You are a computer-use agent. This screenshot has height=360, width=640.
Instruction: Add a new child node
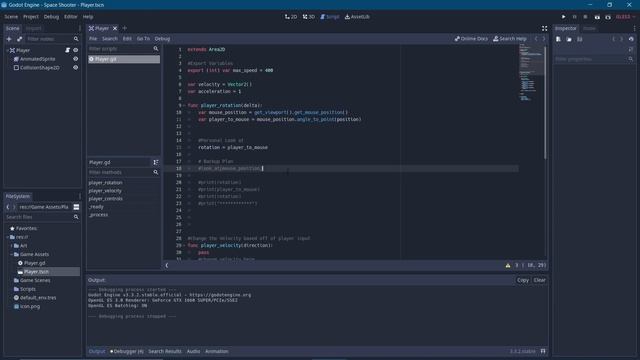(x=9, y=39)
